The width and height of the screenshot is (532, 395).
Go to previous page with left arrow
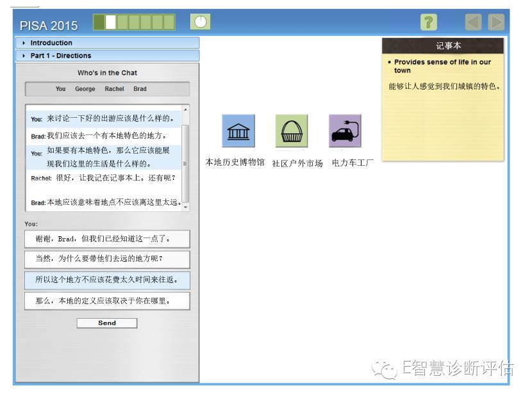coord(473,22)
